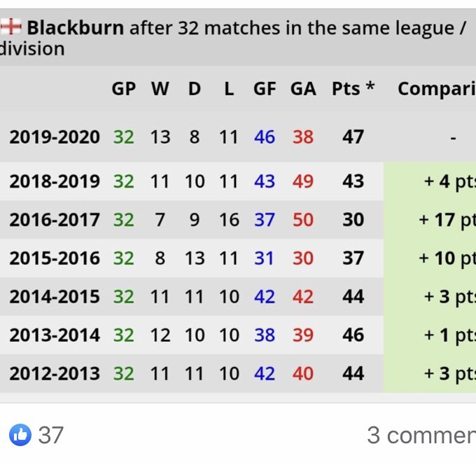Image resolution: width=476 pixels, height=465 pixels.
Task: Click the blue 46 goals-for value
Action: pyautogui.click(x=265, y=137)
